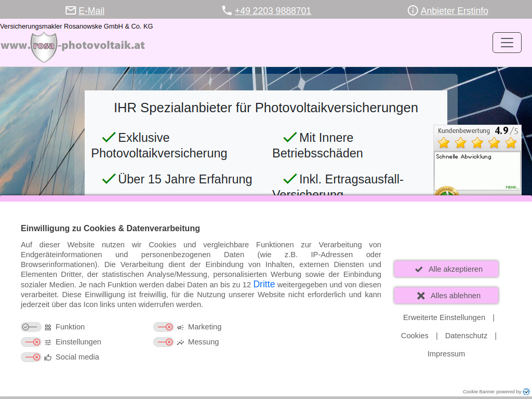Click the info circle beside Anbieter Erstinfo
The height and width of the screenshot is (399, 532).
pos(413,10)
